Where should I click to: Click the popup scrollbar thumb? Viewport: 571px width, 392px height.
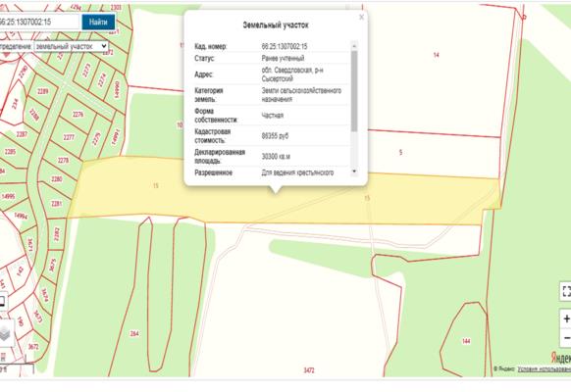tap(354, 91)
